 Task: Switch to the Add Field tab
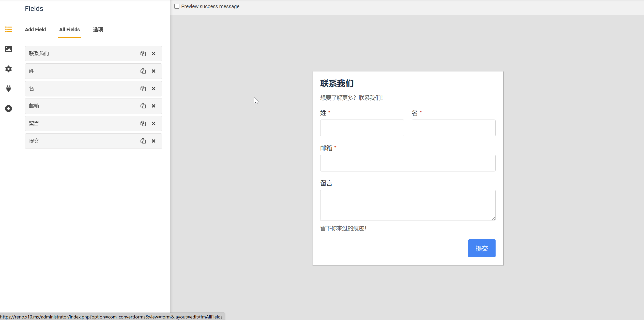(35, 30)
